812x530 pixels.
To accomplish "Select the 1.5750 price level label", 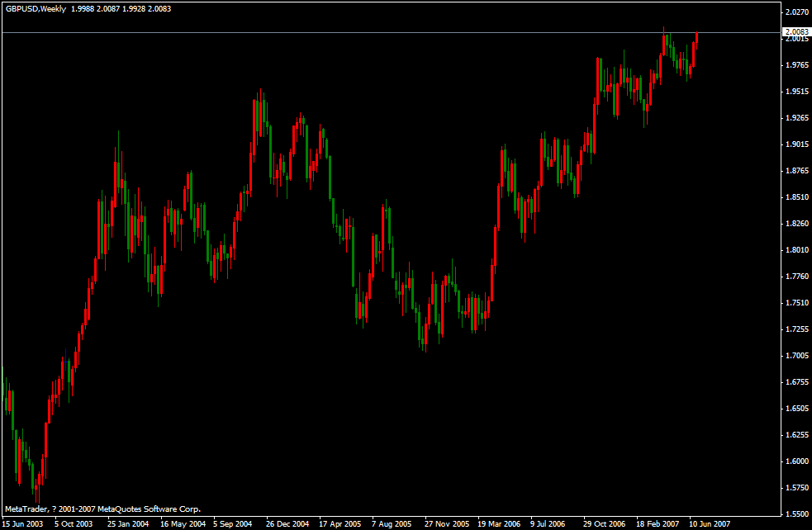I will [797, 487].
